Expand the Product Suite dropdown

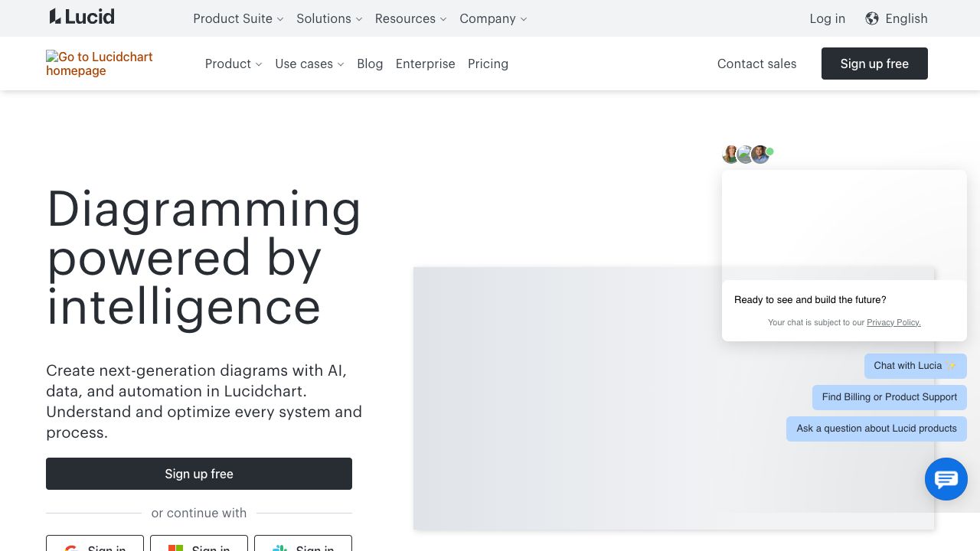(238, 18)
